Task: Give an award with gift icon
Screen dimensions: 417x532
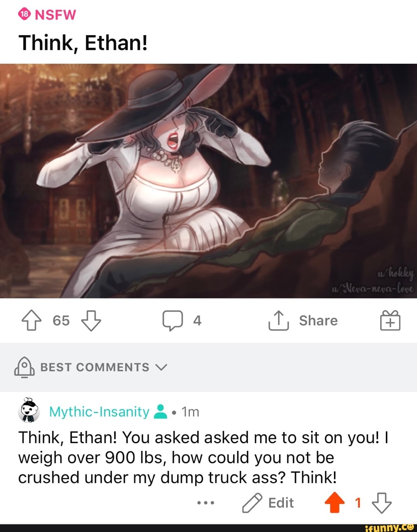Action: [x=390, y=320]
